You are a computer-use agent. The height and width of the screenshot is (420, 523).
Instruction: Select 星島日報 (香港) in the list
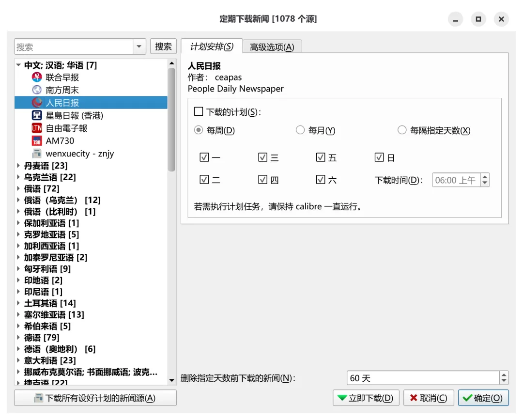click(x=91, y=115)
